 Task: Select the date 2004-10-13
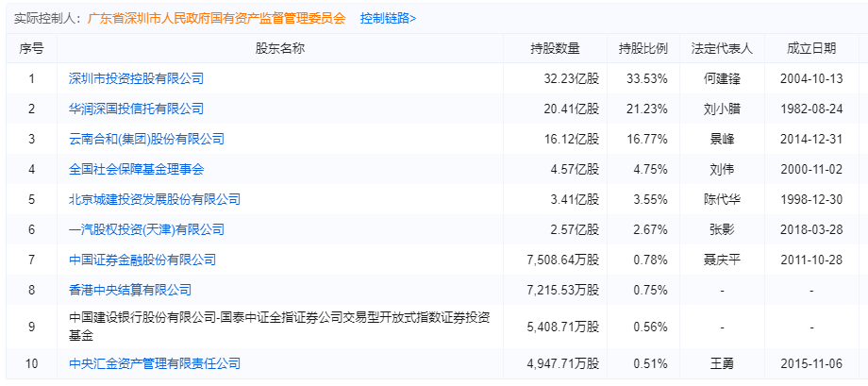tap(811, 78)
